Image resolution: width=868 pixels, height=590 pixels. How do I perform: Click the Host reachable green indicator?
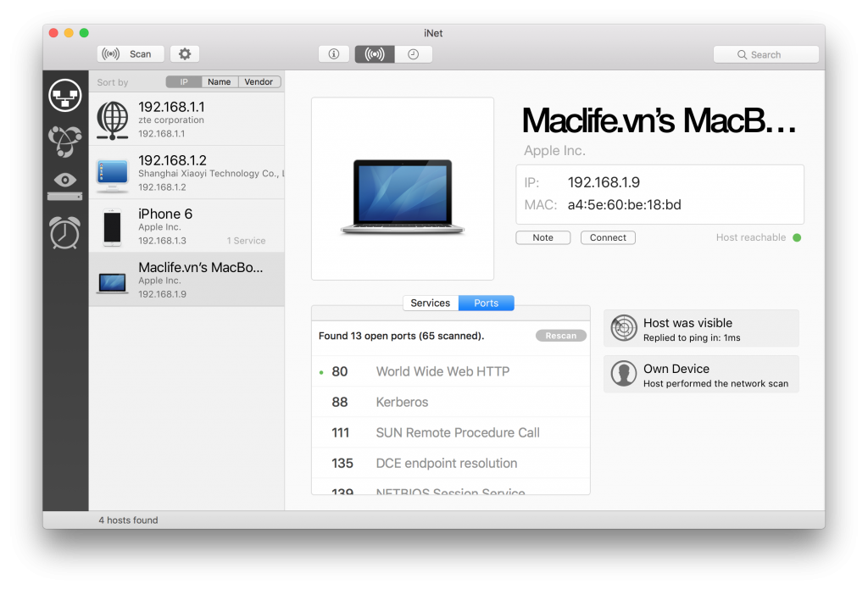tap(796, 238)
